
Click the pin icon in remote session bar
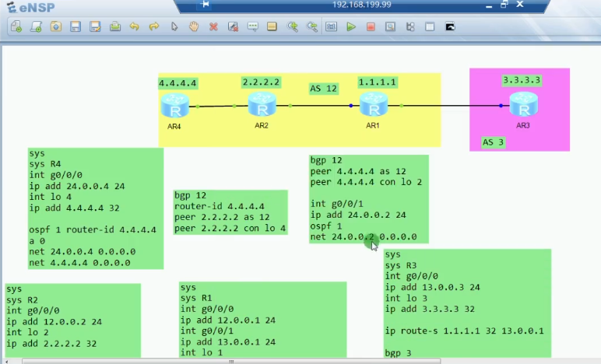[x=205, y=5]
